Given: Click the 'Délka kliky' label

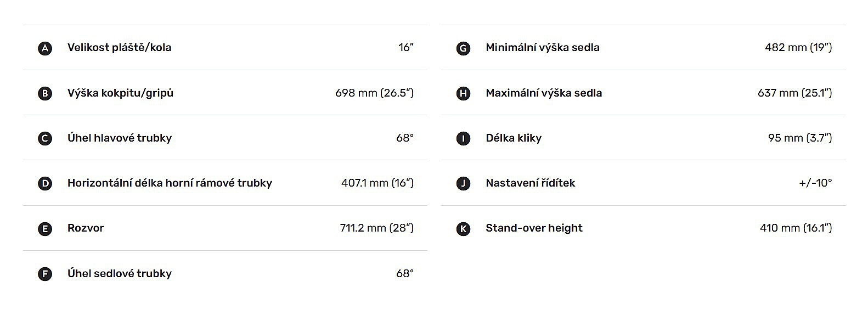Looking at the screenshot, I should 514,138.
